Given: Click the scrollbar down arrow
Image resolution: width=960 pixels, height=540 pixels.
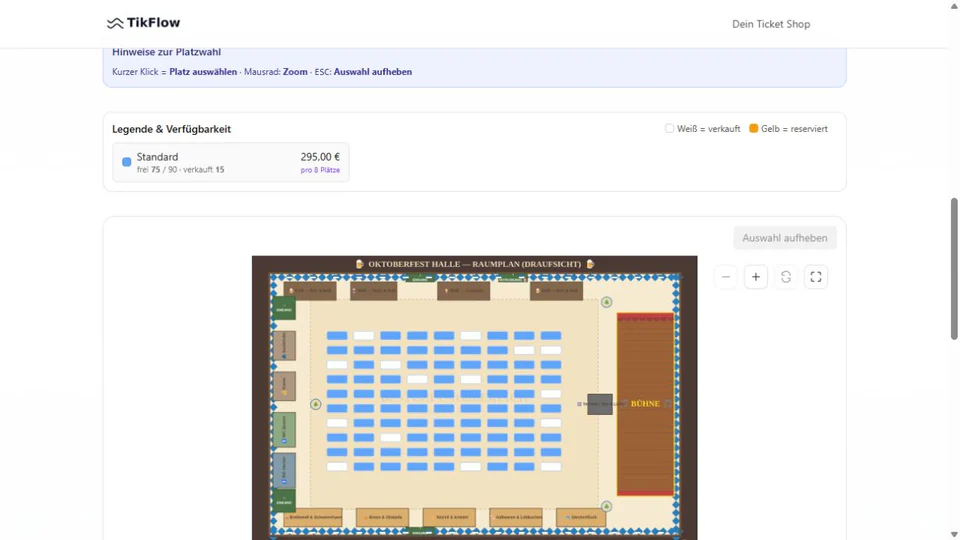Looking at the screenshot, I should coord(954,534).
